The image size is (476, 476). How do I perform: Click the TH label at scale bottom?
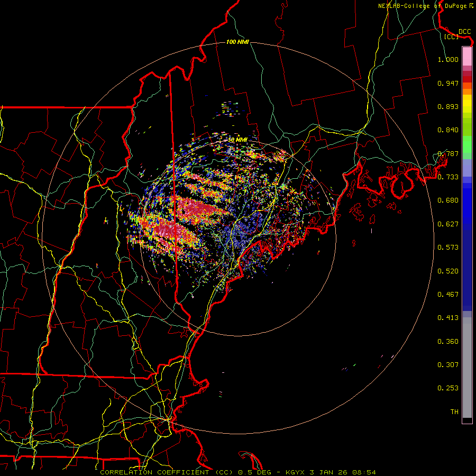point(454,412)
